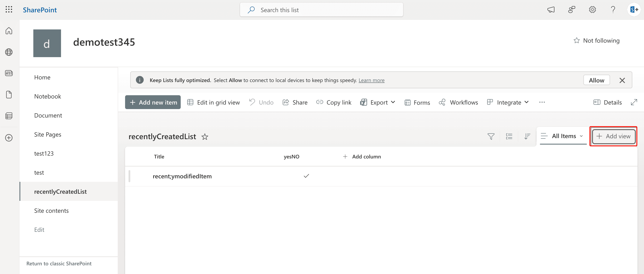Open Site contents from the sidebar
644x274 pixels.
click(x=51, y=211)
